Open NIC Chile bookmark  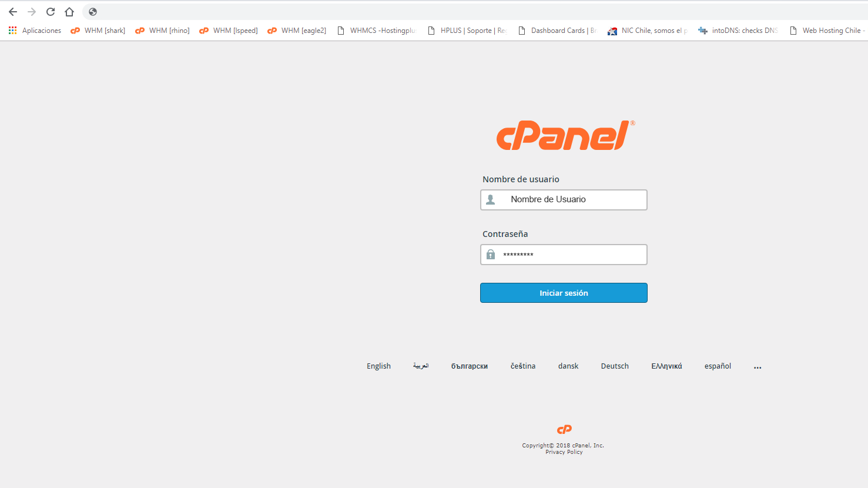[x=648, y=31]
